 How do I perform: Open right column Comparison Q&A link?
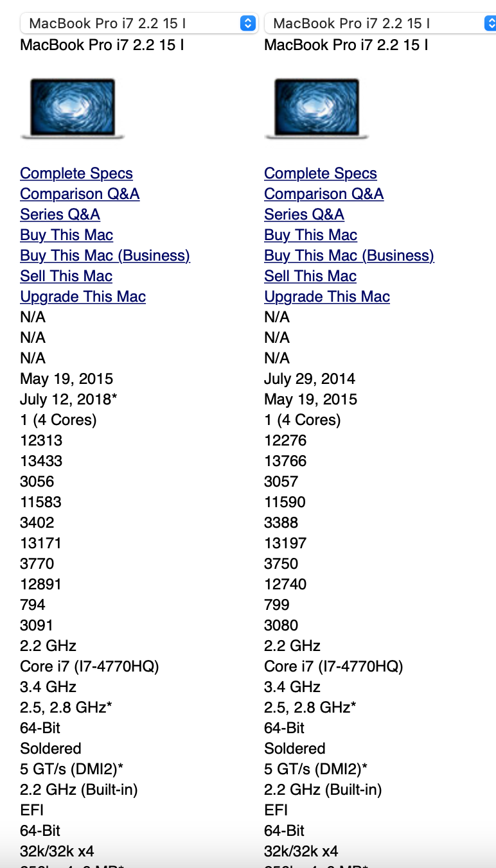pos(324,194)
